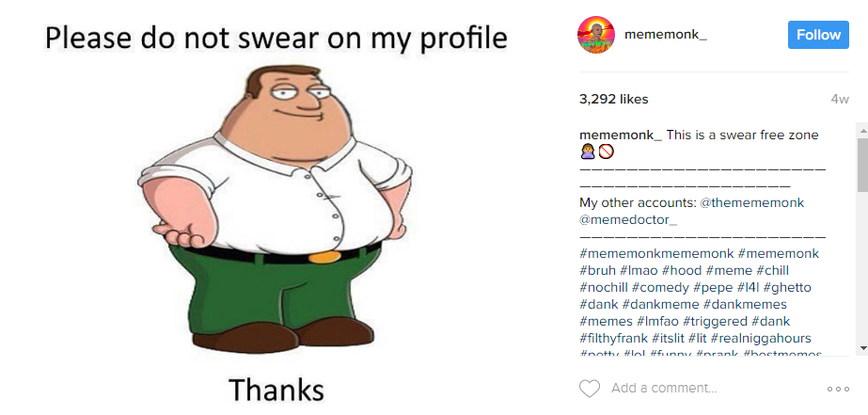Viewport: 868px width, 415px height.
Task: Follow the mememonk_ account
Action: coord(818,35)
